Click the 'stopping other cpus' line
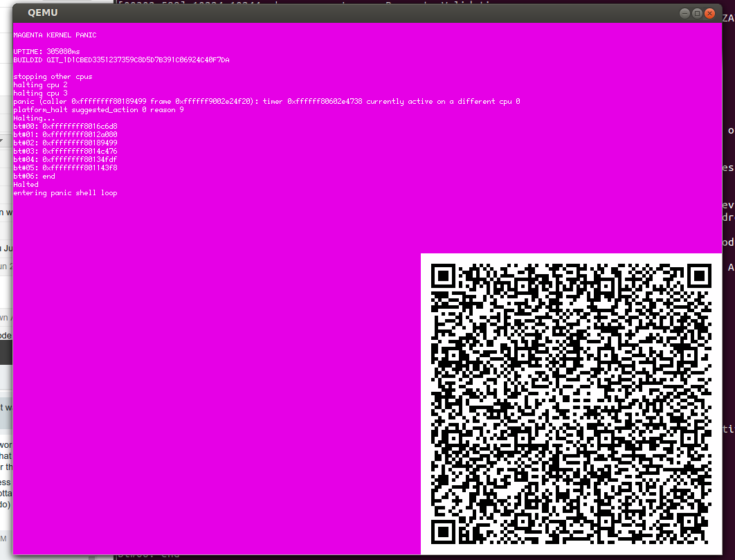 tap(53, 76)
